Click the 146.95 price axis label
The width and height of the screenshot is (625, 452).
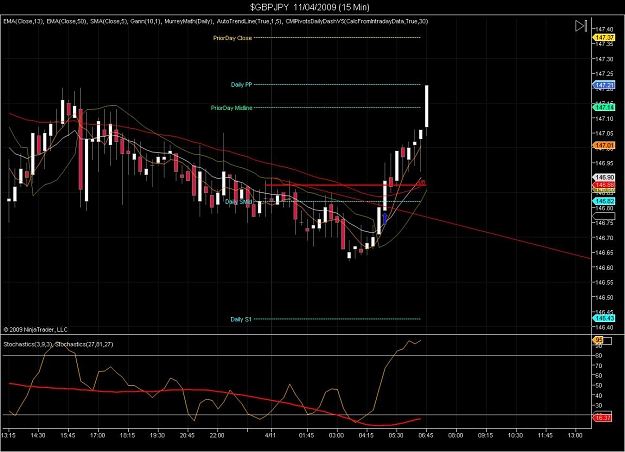[x=604, y=163]
